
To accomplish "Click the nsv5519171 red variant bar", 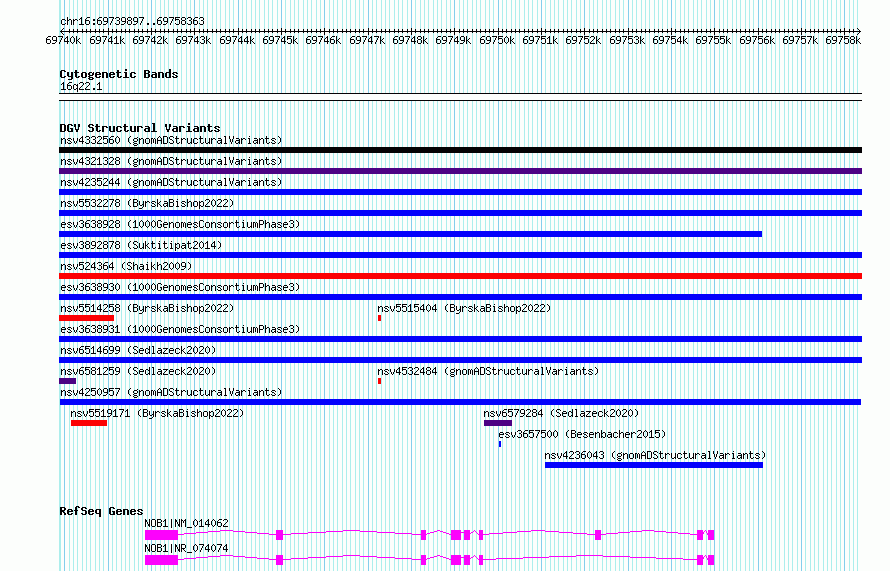I will pyautogui.click(x=89, y=423).
